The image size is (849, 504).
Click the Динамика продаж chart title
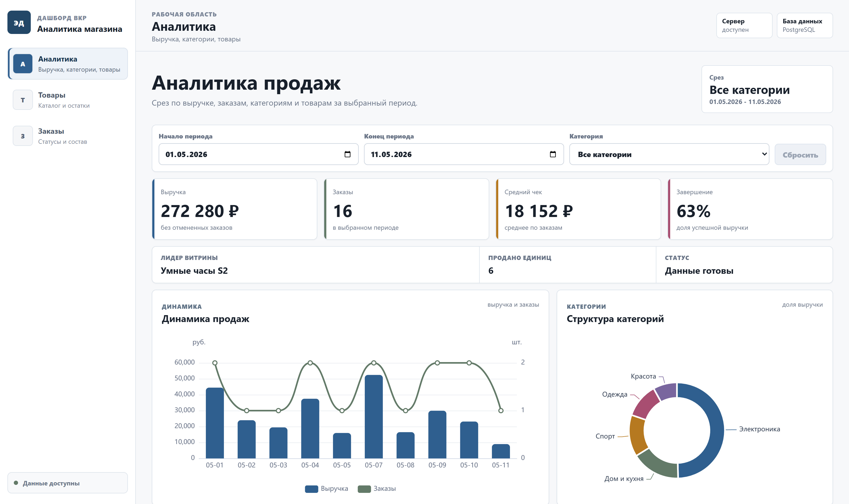click(205, 319)
